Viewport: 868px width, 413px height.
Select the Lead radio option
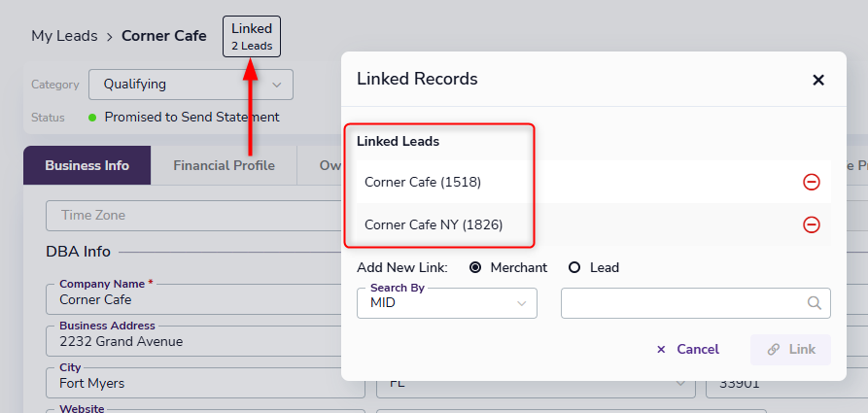pos(574,267)
